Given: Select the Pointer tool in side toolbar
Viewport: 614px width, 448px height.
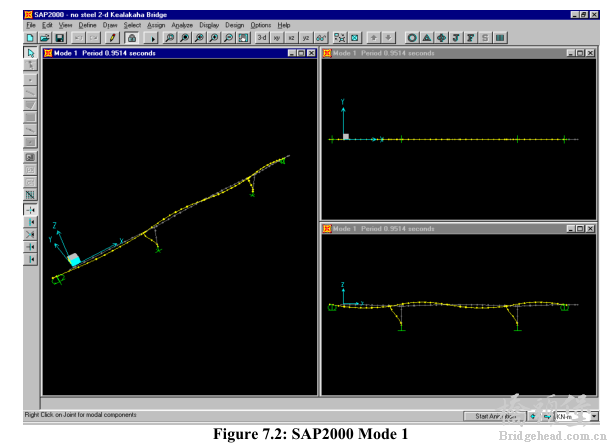Looking at the screenshot, I should click(31, 53).
